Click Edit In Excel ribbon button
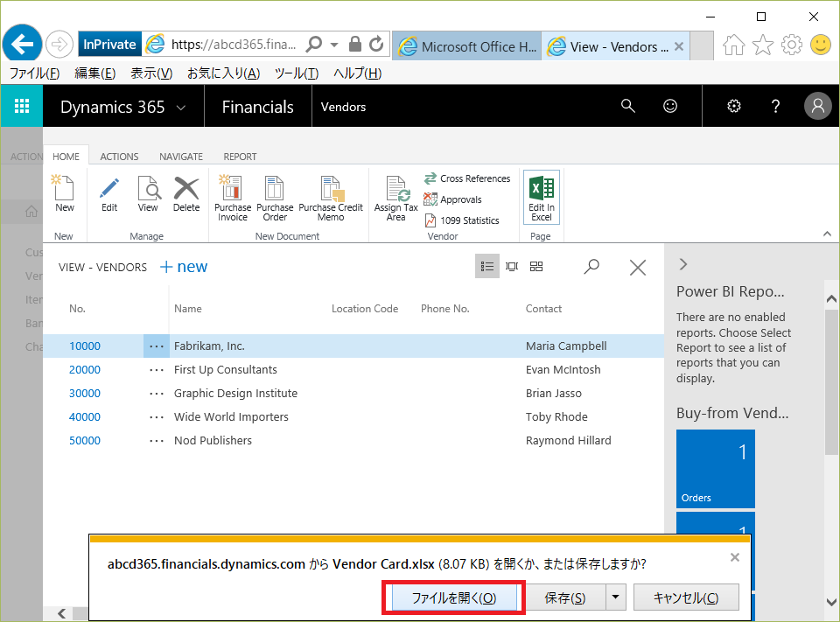This screenshot has height=622, width=840. pyautogui.click(x=542, y=197)
